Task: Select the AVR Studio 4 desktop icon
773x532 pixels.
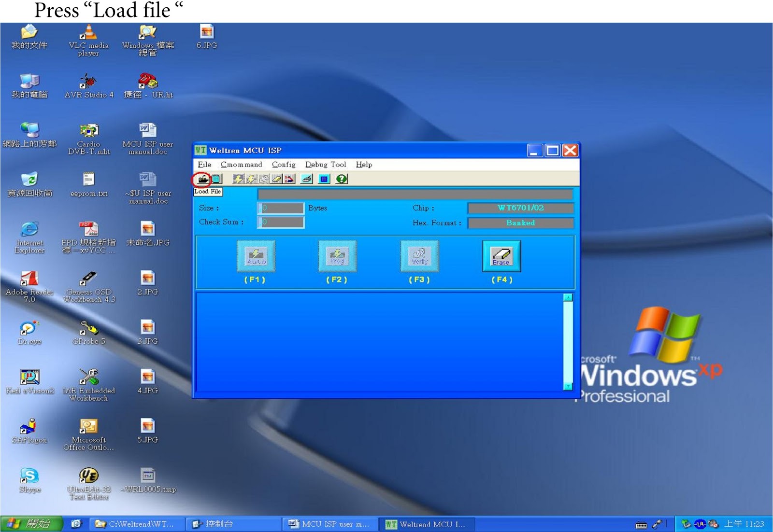Action: (89, 86)
